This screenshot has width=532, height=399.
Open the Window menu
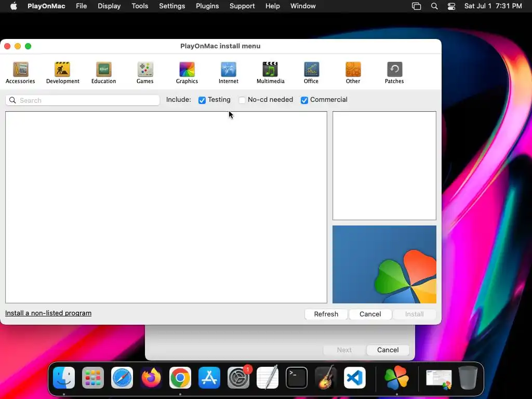(303, 6)
